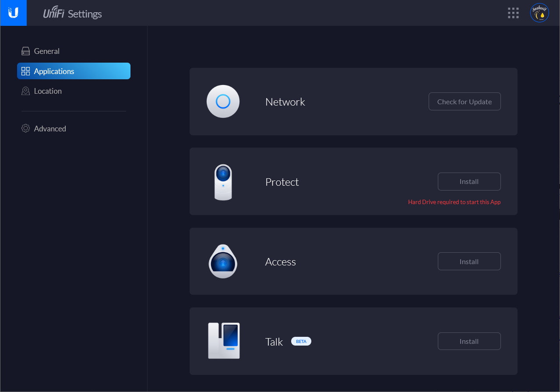Click the Ubiquiti logo icon in the corner
Screen dimensions: 560x392
click(13, 13)
